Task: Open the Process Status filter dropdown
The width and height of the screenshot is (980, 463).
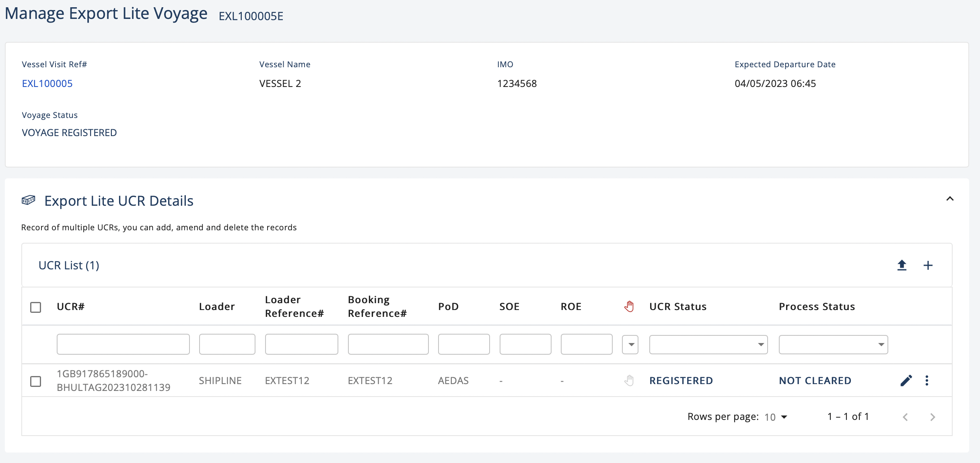Action: tap(833, 345)
